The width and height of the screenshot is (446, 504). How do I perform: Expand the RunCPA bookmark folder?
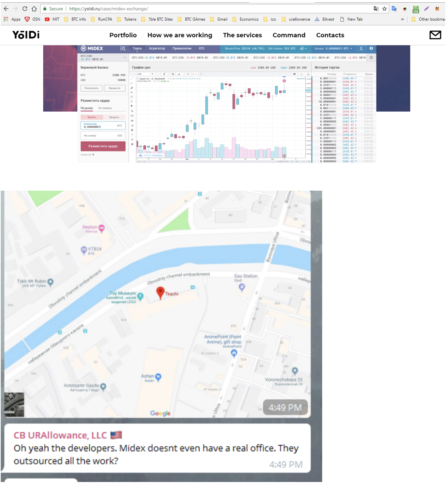click(x=101, y=19)
